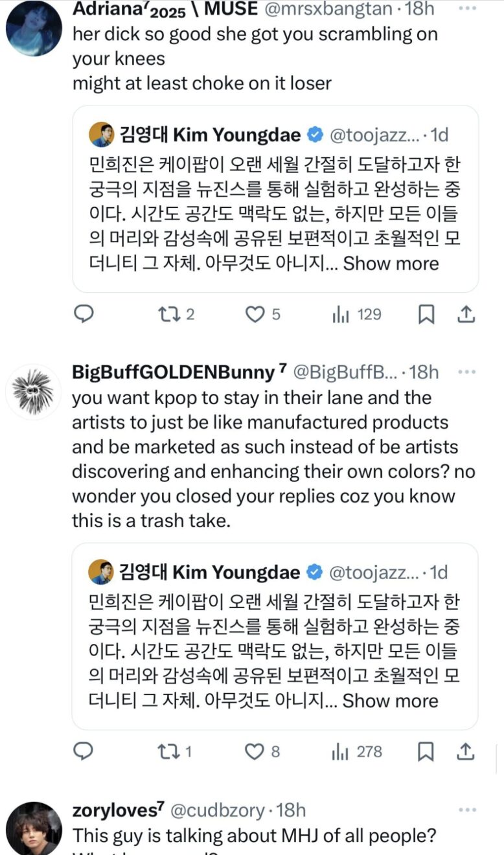
Task: Reply to BigBuffGOLDENBunny's tweet
Action: tap(84, 751)
